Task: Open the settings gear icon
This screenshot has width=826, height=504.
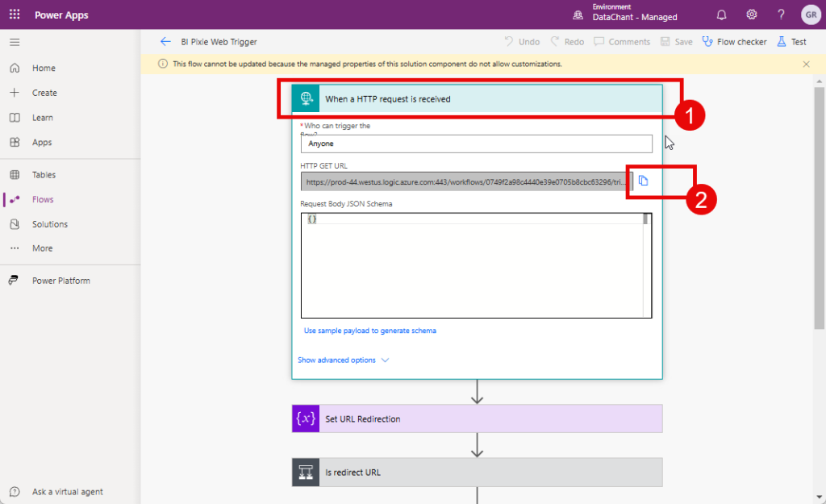Action: pos(751,15)
